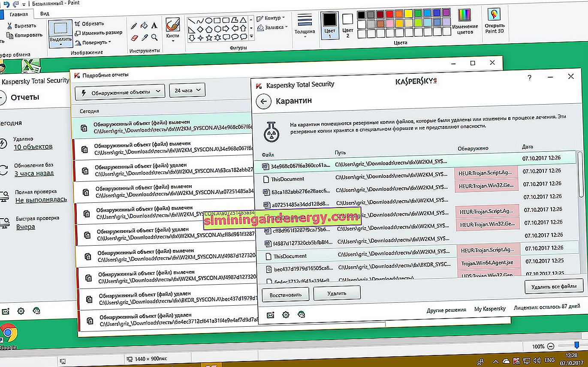This screenshot has width=588, height=367.
Task: Open the Не выполнялась full scan link
Action: click(x=41, y=200)
